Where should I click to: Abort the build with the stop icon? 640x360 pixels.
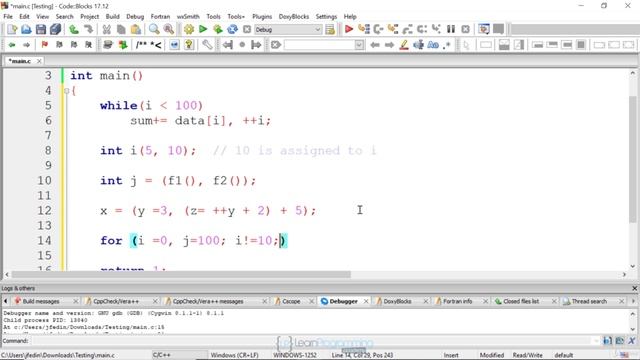(x=247, y=29)
